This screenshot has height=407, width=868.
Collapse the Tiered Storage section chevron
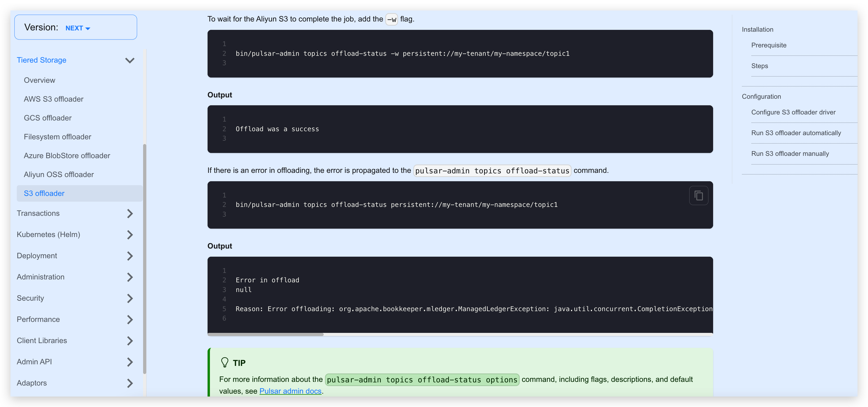click(x=130, y=60)
